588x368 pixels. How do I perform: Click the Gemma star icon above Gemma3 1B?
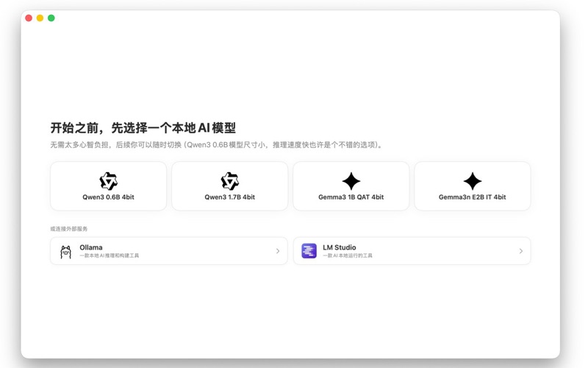pos(351,181)
